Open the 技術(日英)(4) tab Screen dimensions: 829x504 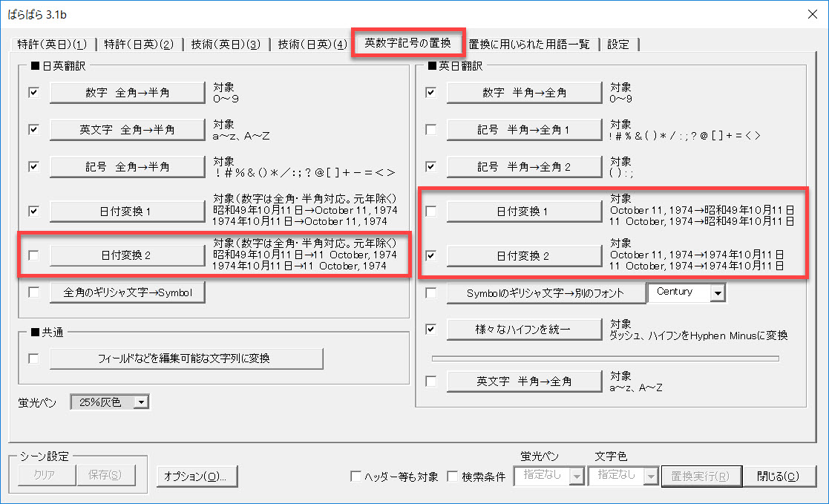[x=312, y=45]
